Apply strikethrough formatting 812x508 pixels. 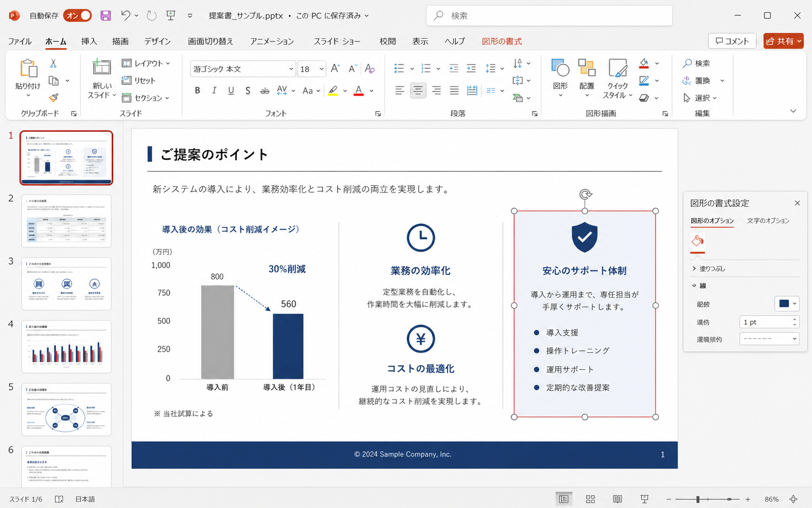265,91
